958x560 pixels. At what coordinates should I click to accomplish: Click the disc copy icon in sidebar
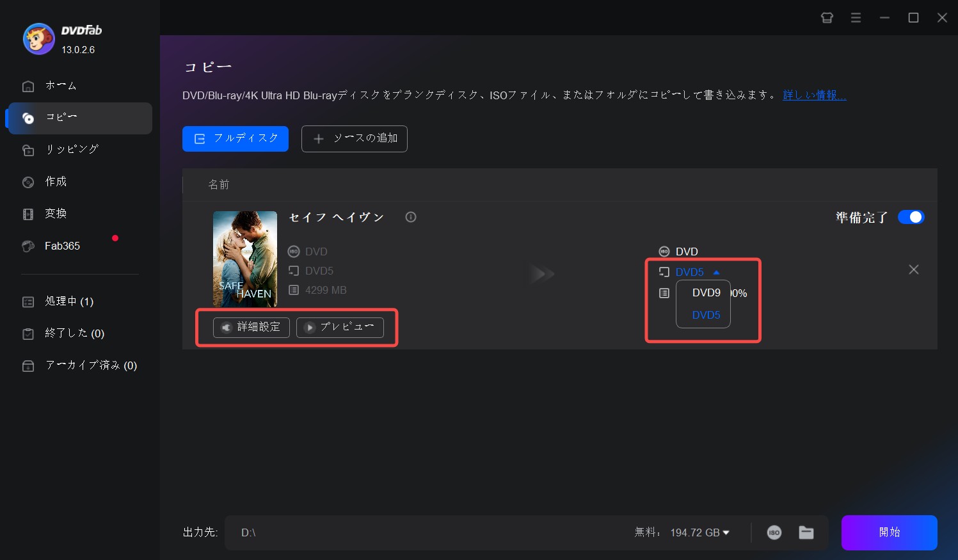[x=28, y=118]
